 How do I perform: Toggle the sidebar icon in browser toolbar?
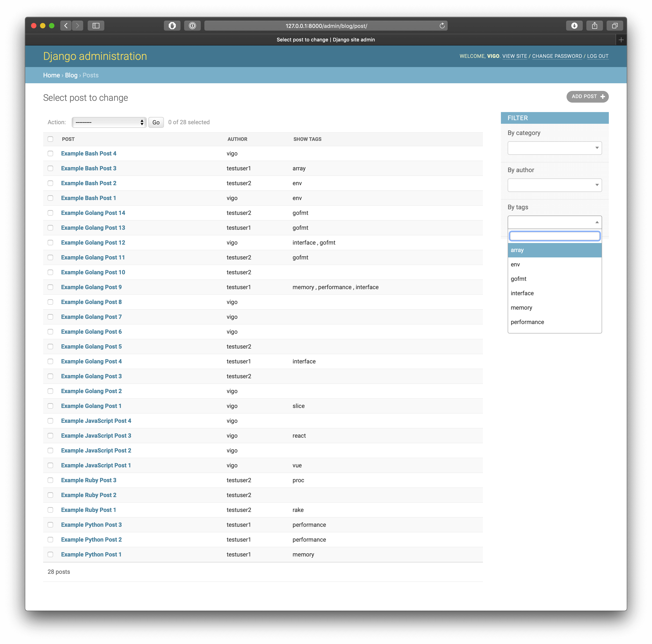tap(96, 25)
